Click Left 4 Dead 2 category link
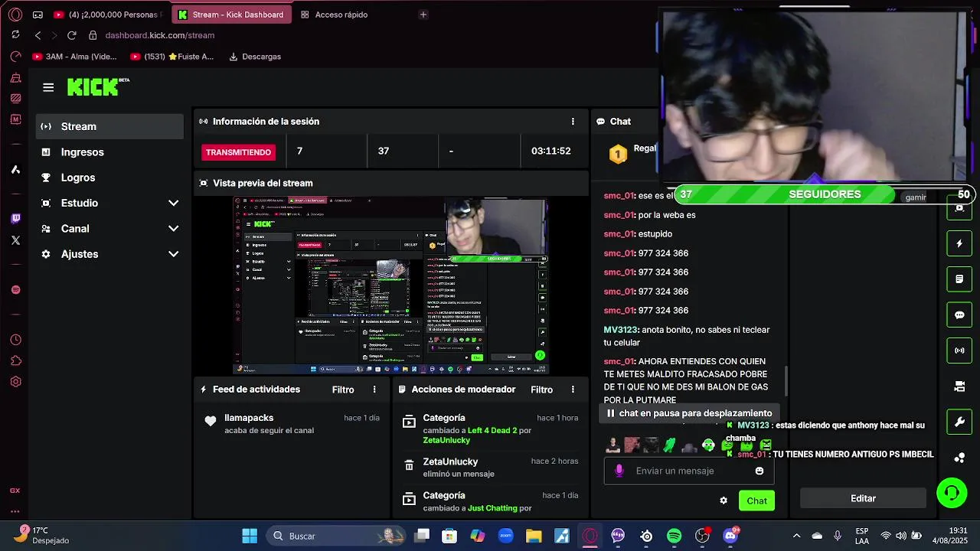Screen dimensions: 980x551 (x=492, y=430)
